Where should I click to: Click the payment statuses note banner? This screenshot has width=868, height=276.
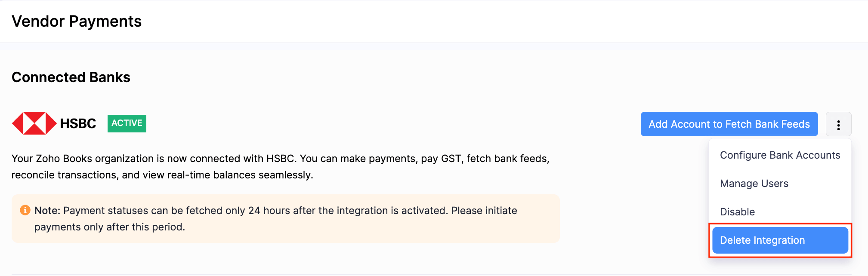(286, 218)
